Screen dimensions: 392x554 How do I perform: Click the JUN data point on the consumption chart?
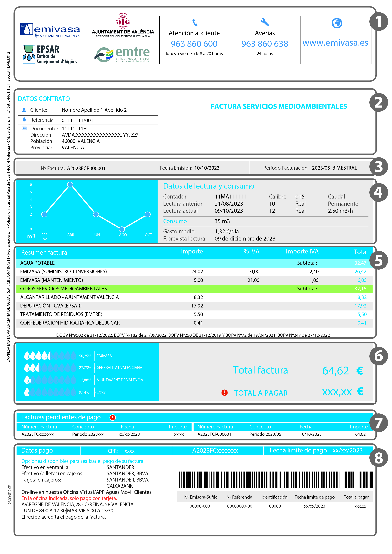point(96,214)
